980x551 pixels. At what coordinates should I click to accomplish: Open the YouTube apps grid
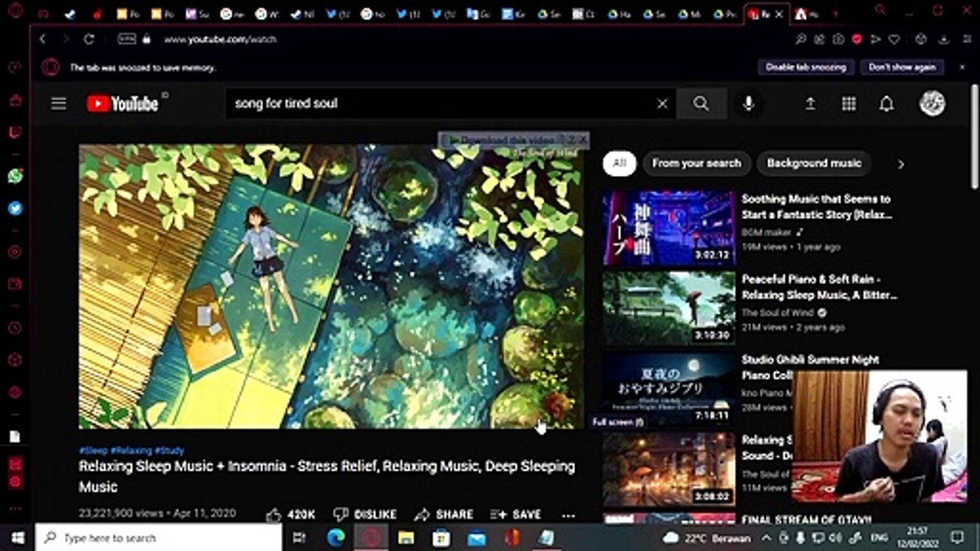click(x=848, y=103)
